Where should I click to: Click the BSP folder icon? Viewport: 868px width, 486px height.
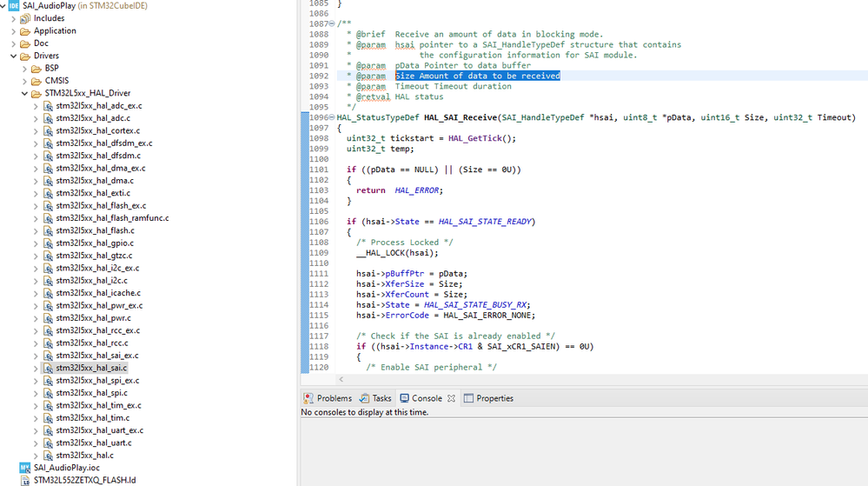[x=36, y=68]
